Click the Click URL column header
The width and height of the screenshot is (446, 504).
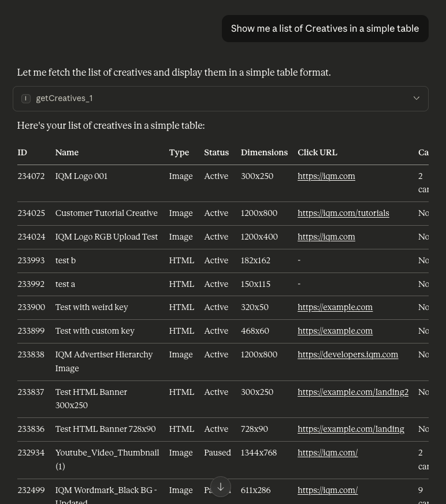click(317, 152)
